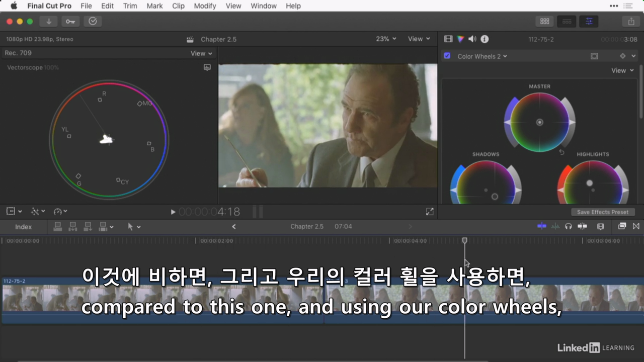644x362 pixels.
Task: Toggle video skimming in timeline
Action: click(x=542, y=226)
